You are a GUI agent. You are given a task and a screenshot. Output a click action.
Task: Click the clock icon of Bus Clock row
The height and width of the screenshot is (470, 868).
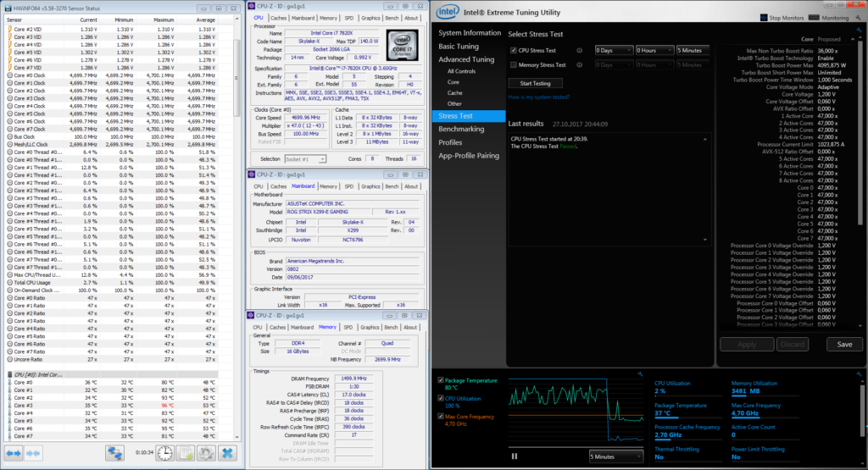(x=9, y=136)
